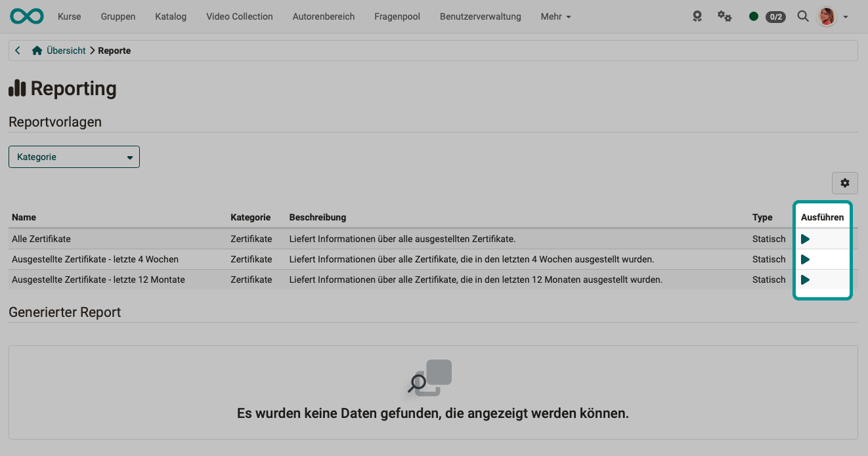Click the green online status indicator
Image resolution: width=868 pixels, height=456 pixels.
point(754,16)
